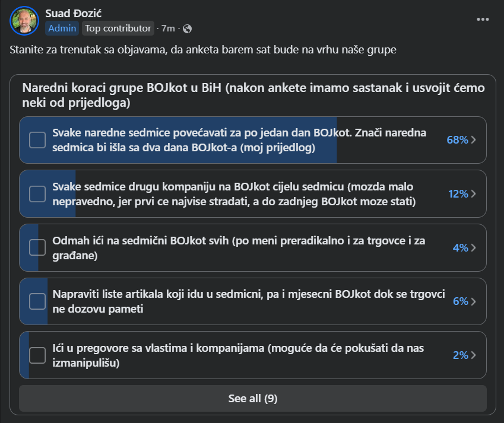Check the 68% option about increasing BOJkot days
The image size is (504, 423).
[37, 140]
